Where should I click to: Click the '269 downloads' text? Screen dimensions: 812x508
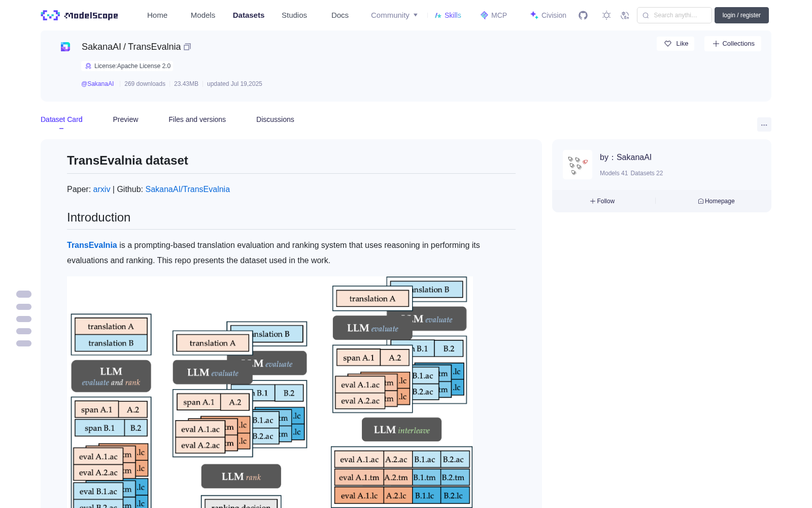point(145,84)
